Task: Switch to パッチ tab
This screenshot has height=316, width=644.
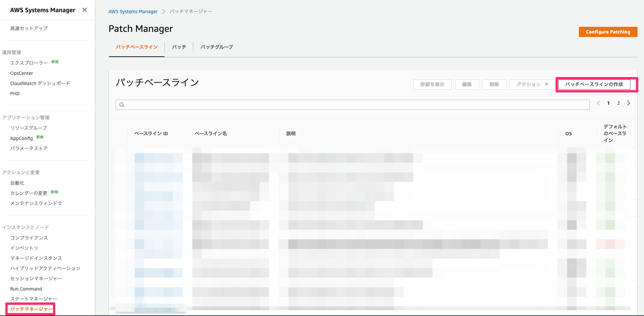Action: 179,47
